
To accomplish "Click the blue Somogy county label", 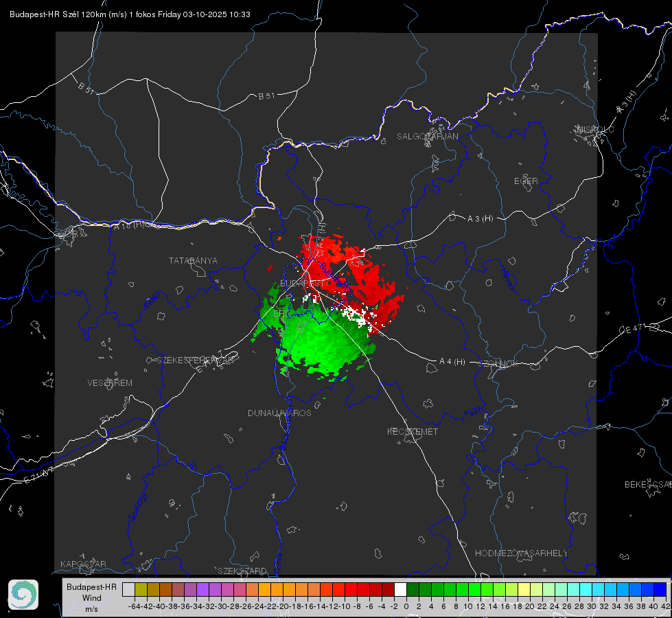I will pyautogui.click(x=137, y=507).
